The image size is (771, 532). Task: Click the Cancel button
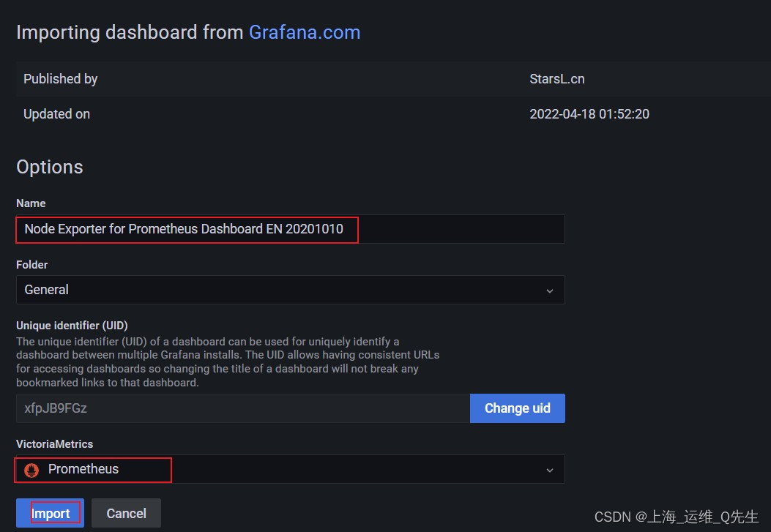(127, 513)
